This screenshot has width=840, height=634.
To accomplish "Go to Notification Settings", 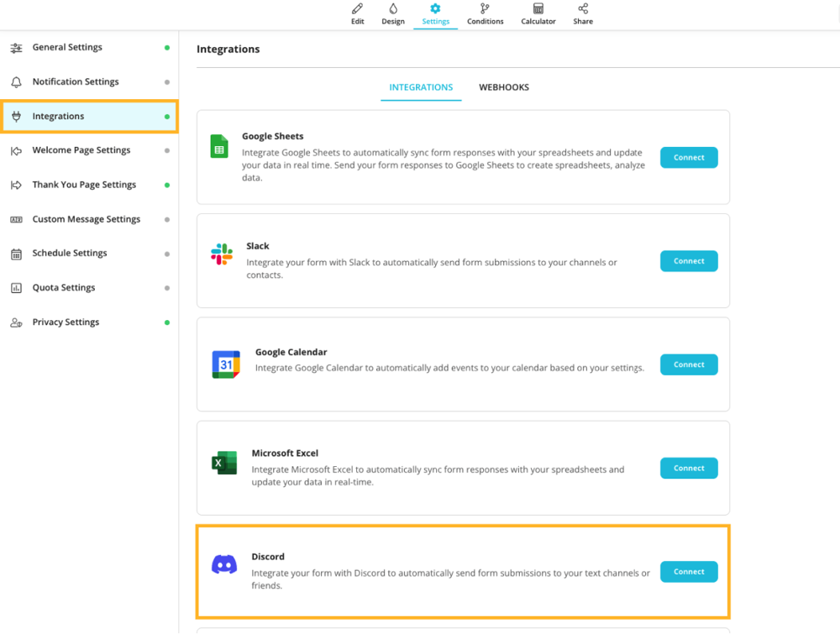I will (76, 82).
